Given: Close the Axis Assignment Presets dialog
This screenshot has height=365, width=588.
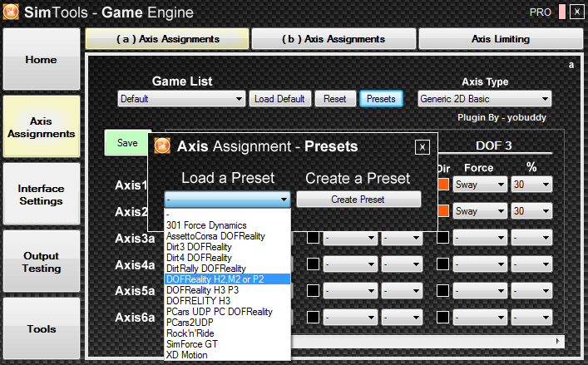Looking at the screenshot, I should pyautogui.click(x=422, y=147).
